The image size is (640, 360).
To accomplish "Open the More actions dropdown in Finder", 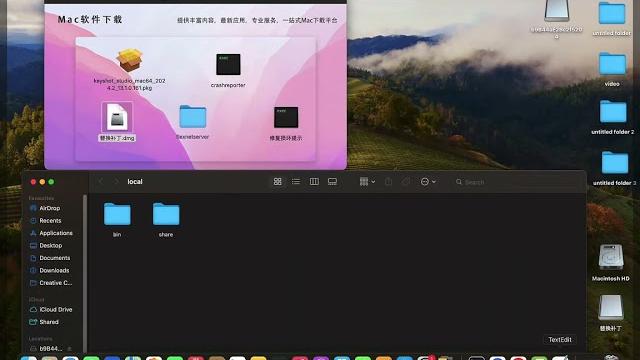I will click(x=428, y=182).
